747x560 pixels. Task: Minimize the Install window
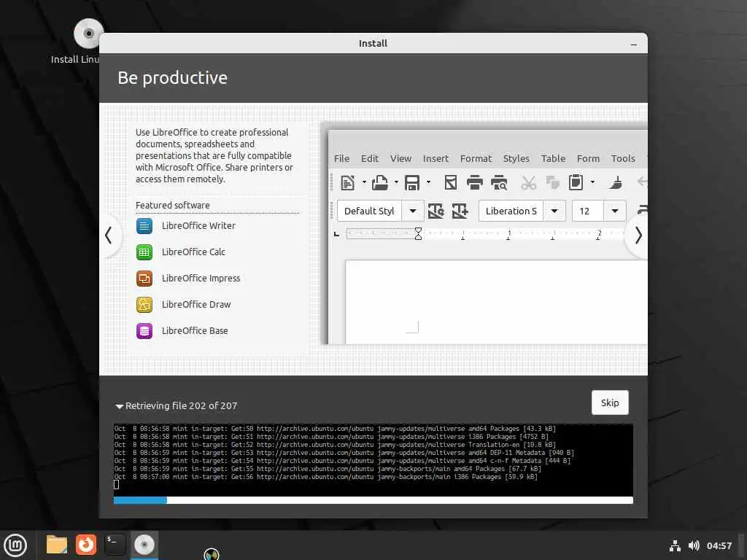[x=634, y=44]
